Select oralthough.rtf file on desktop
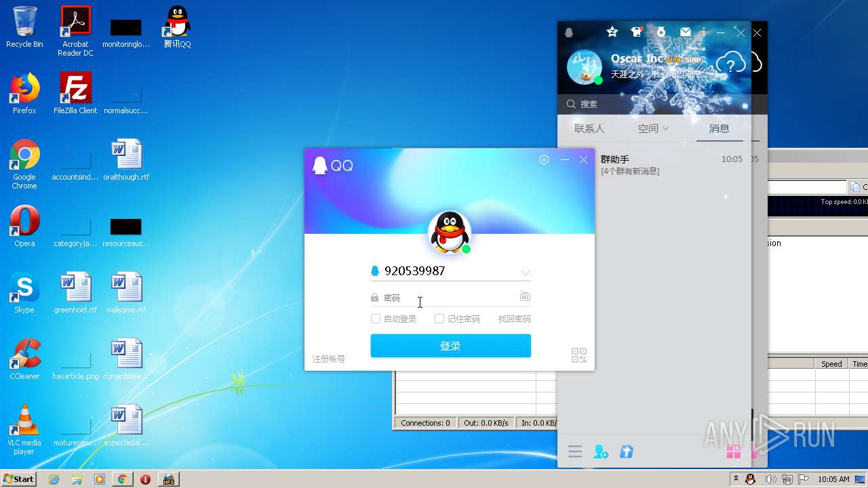 126,160
